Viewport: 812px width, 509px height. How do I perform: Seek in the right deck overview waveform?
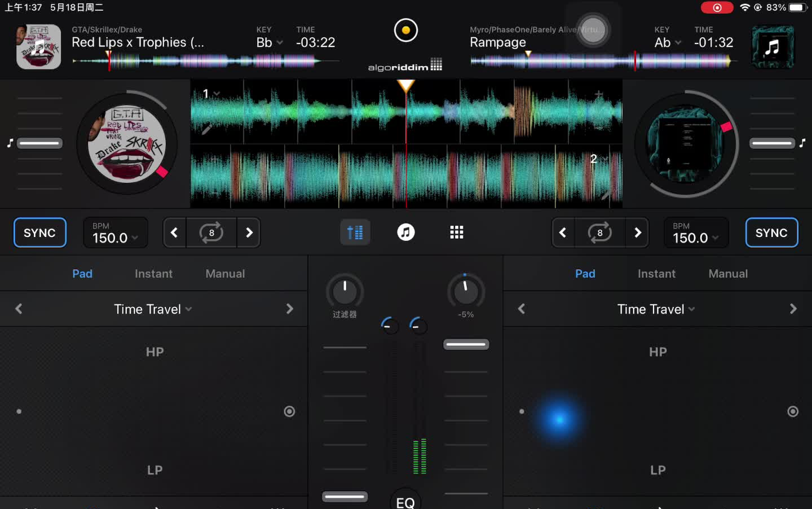(603, 61)
